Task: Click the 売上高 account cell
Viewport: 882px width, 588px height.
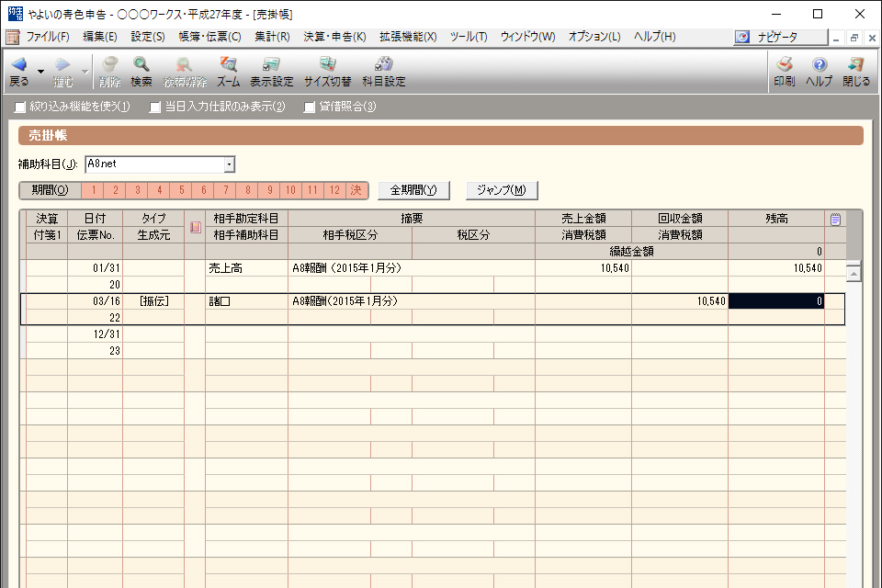Action: click(246, 268)
